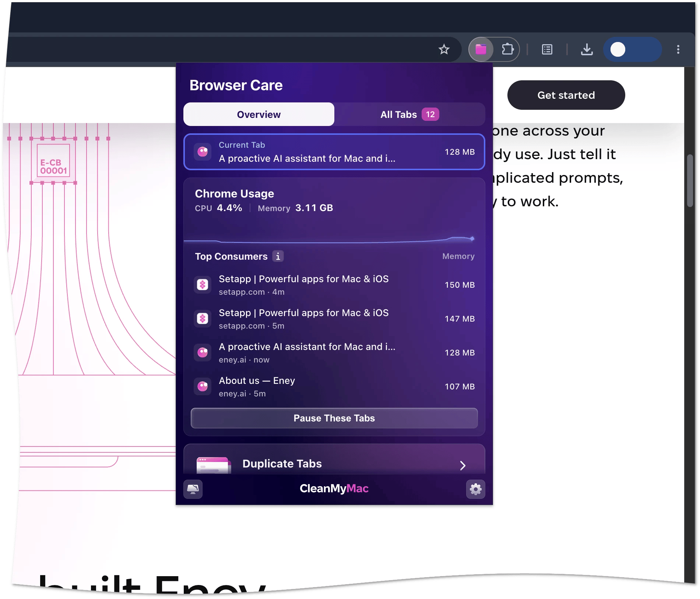Click the Top Consumers heading
Image resolution: width=700 pixels, height=599 pixels.
click(231, 256)
